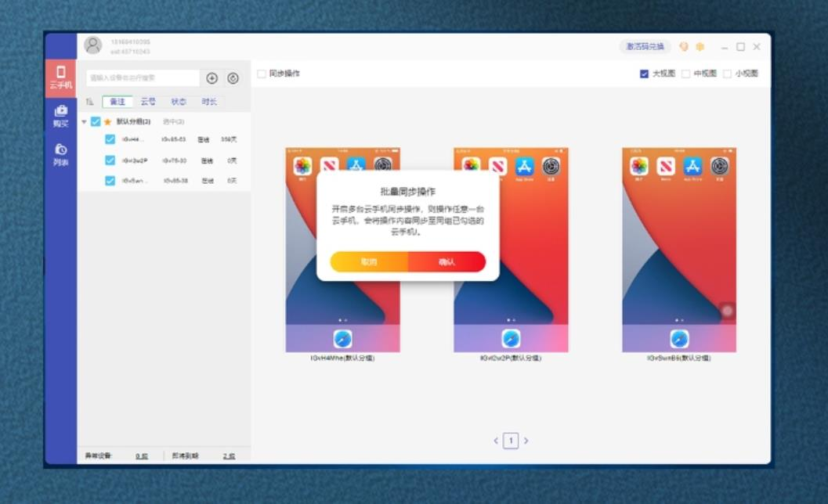
Task: Open News app on middle cloud phone
Action: coord(497,166)
